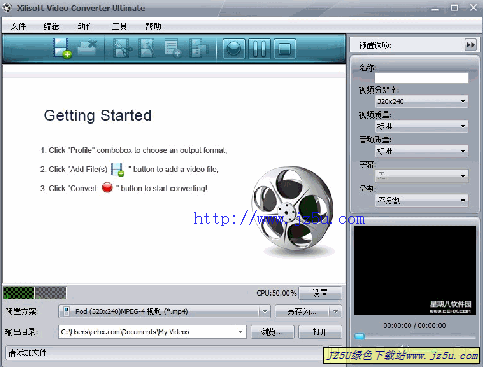483x367 pixels.
Task: Expand the arrow beside the Save As button
Action: click(336, 312)
